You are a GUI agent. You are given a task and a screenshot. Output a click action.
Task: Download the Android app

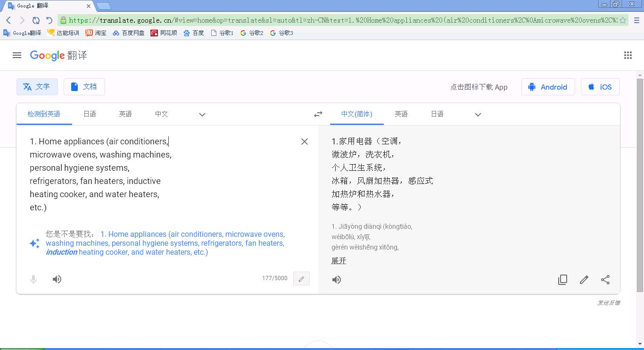click(548, 87)
